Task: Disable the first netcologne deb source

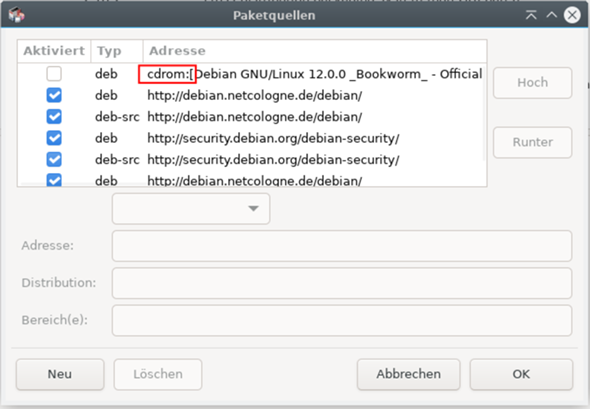Action: pyautogui.click(x=54, y=95)
